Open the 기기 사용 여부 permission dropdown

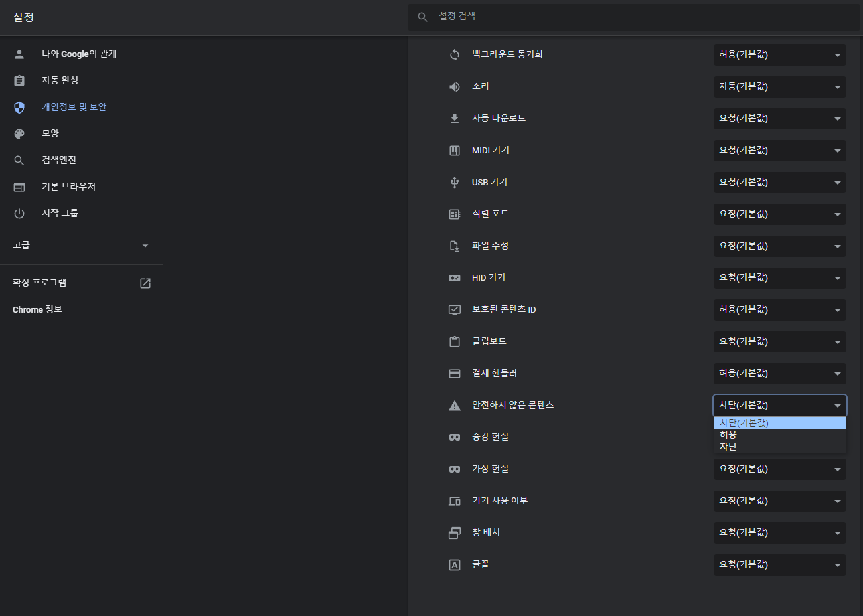(780, 501)
